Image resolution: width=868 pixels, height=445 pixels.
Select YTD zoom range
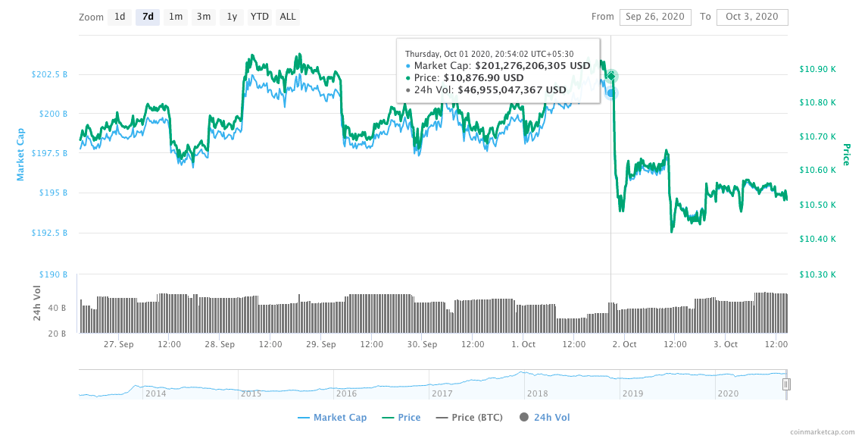coord(260,17)
